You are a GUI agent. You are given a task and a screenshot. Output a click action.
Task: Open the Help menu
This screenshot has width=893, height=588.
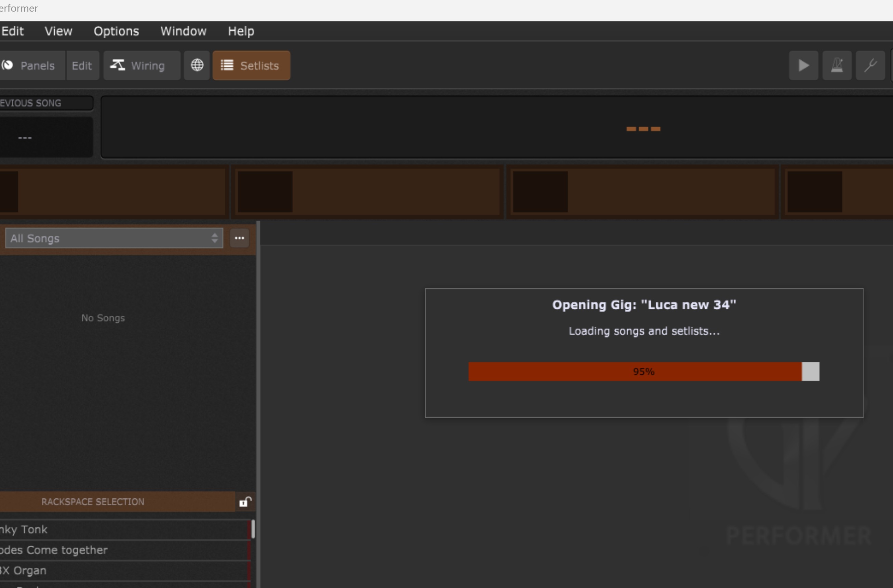(241, 31)
